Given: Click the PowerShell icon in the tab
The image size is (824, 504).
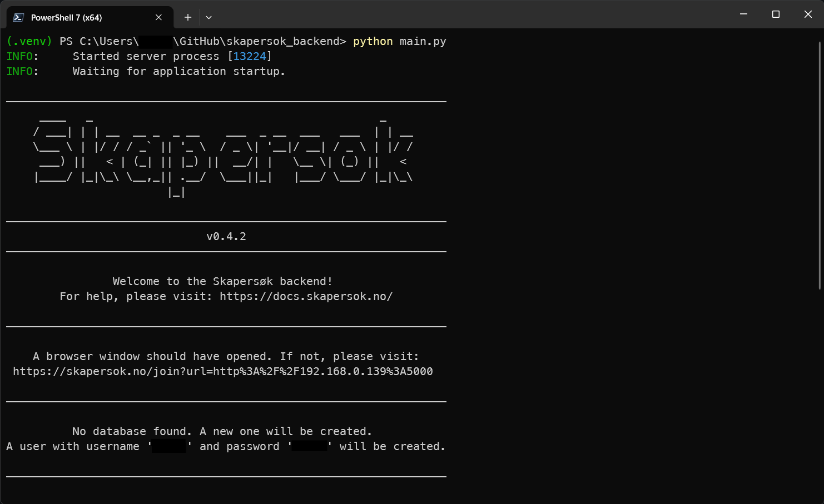Looking at the screenshot, I should click(x=18, y=17).
